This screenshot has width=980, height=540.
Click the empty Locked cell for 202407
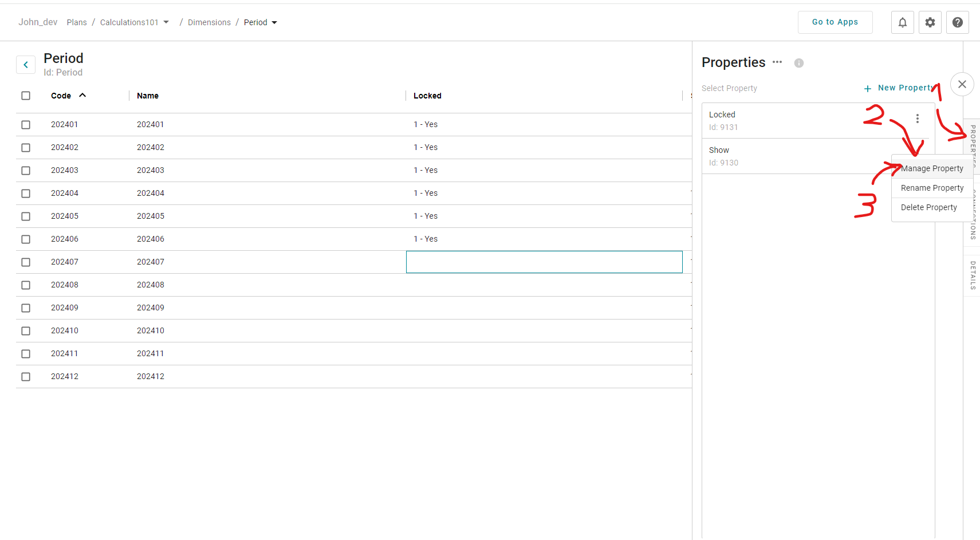pyautogui.click(x=544, y=262)
